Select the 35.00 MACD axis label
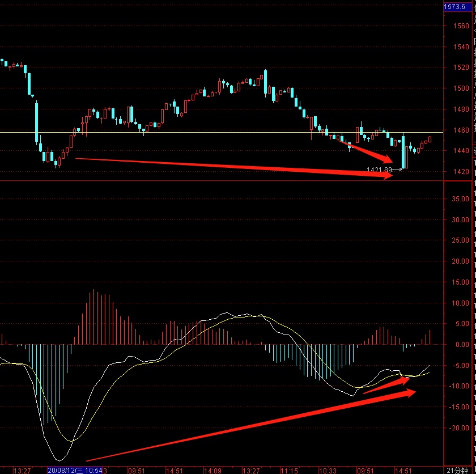Viewport: 476px width, 474px height. 461,199
